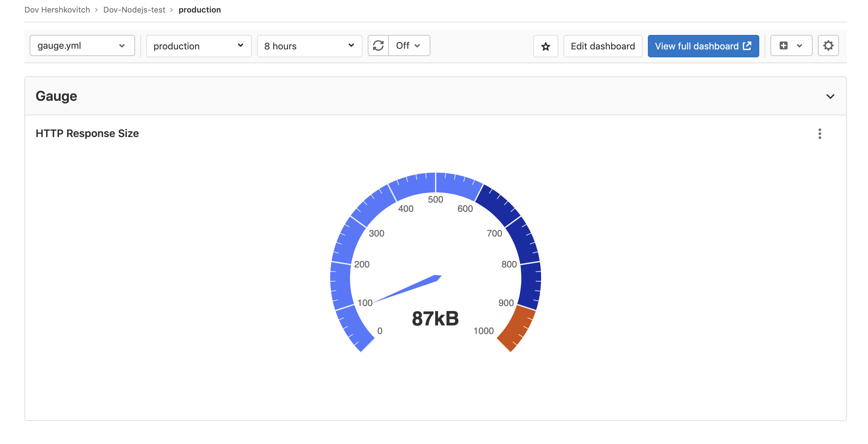Click the 87kB gauge value

435,319
